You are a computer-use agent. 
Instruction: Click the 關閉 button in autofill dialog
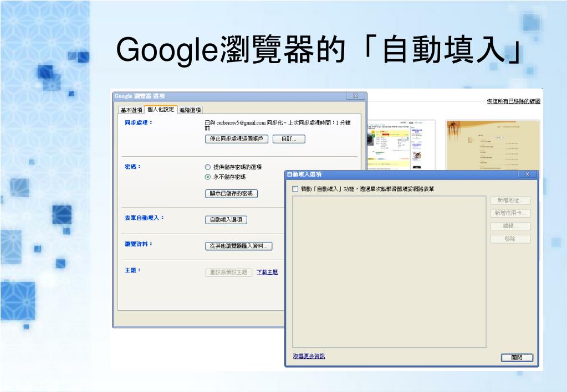[517, 357]
